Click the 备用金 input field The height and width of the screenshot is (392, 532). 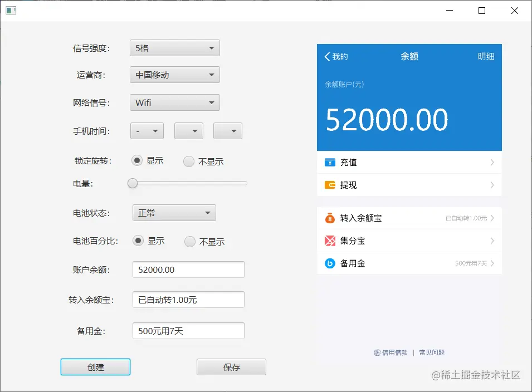188,331
